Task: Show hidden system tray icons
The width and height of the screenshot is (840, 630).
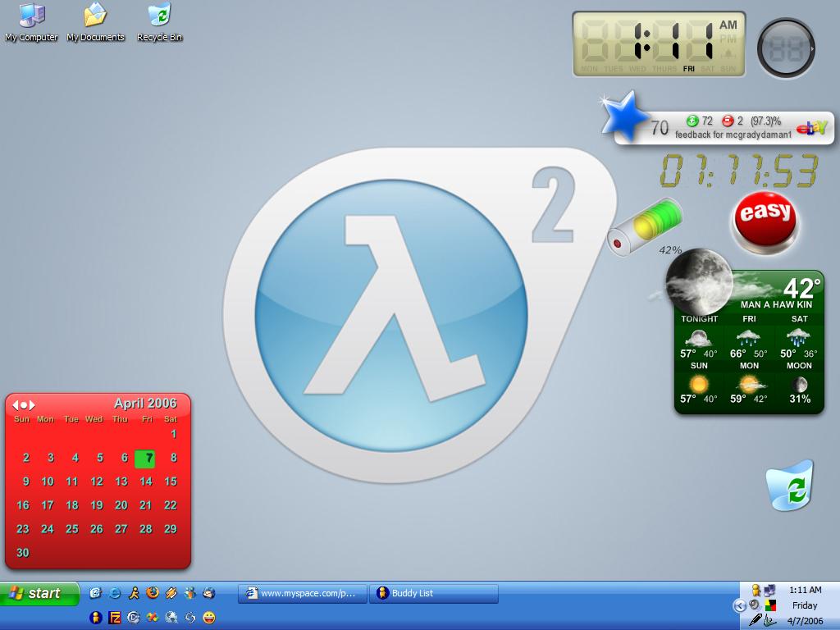Action: pyautogui.click(x=740, y=606)
